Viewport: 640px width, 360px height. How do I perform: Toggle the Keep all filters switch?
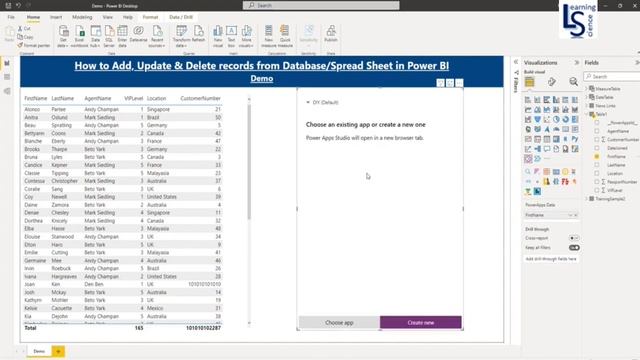click(574, 248)
